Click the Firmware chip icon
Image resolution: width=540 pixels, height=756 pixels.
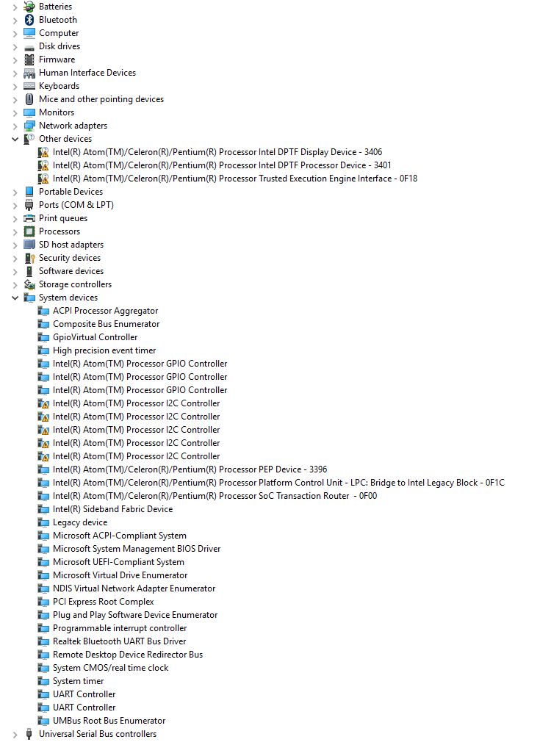click(x=29, y=60)
